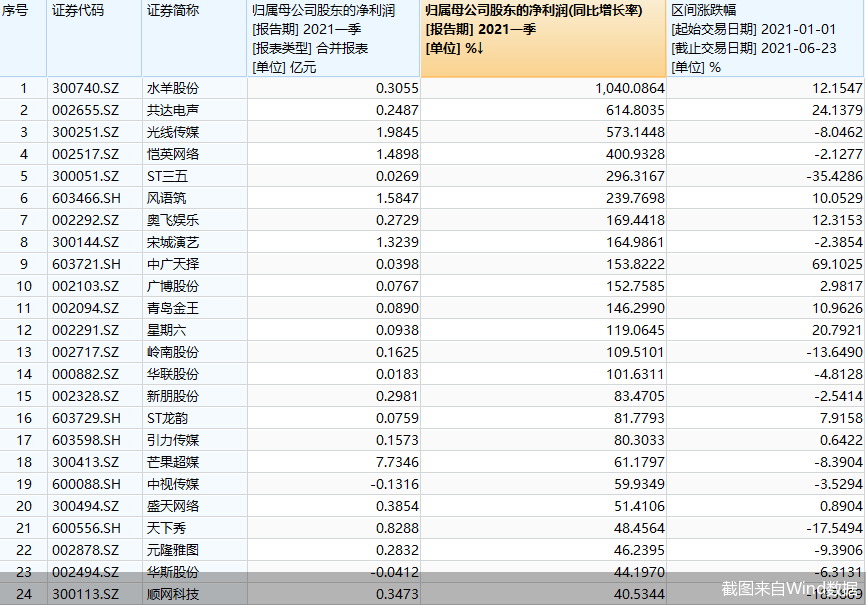Click the name 芒果超媒
Screen dimensions: 866x605
click(173, 462)
